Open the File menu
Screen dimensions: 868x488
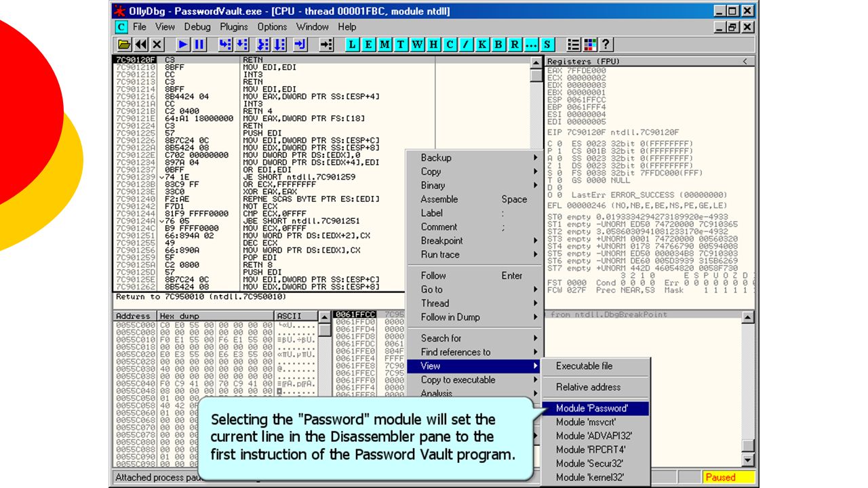tap(140, 27)
